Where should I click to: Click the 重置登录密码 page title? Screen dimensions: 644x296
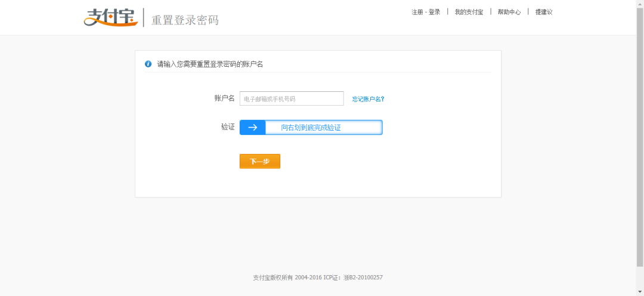[x=185, y=20]
